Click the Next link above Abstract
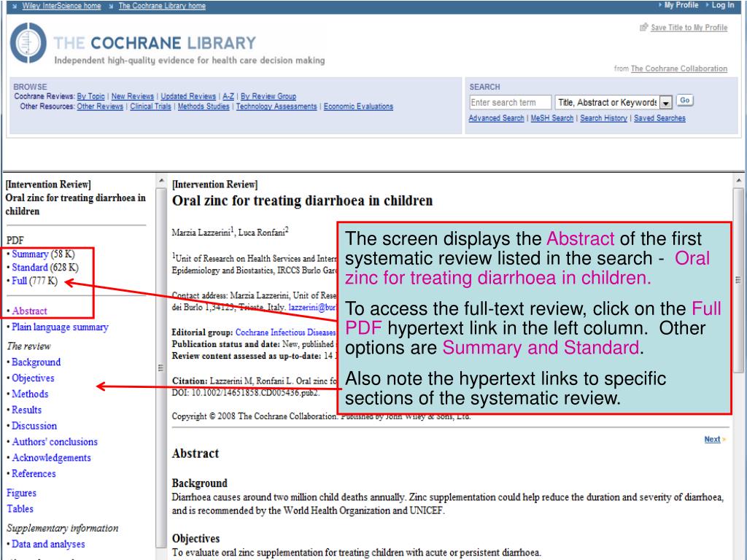This screenshot has width=747, height=560. point(712,439)
